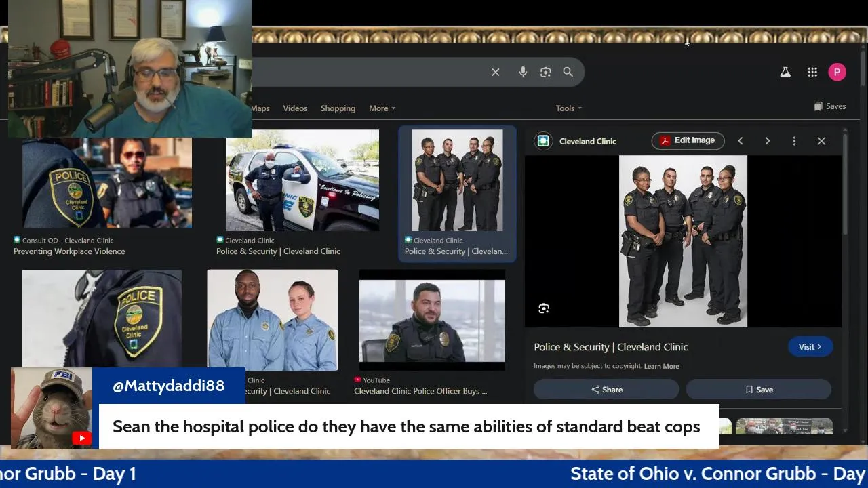Click the Share button

(x=606, y=390)
